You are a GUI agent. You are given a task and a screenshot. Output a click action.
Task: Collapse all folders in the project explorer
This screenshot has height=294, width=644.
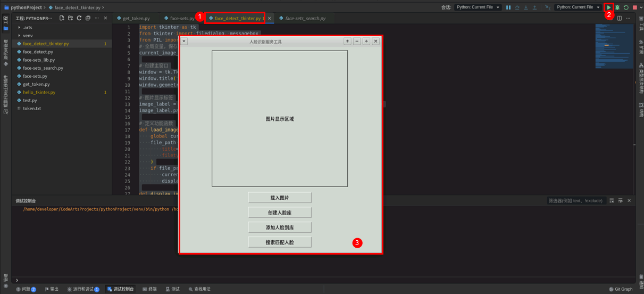(87, 18)
